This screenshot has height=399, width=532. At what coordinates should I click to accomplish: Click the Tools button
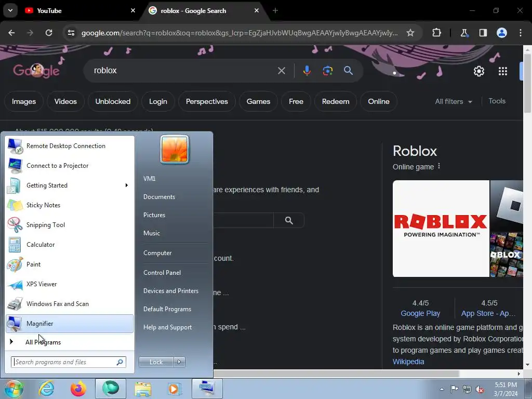(497, 101)
